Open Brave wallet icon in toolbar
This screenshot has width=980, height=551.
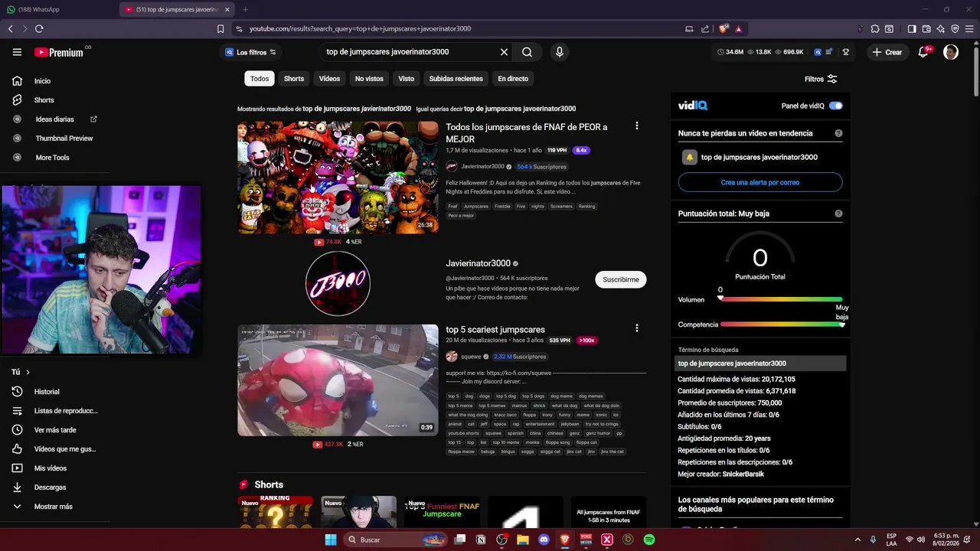(x=926, y=29)
